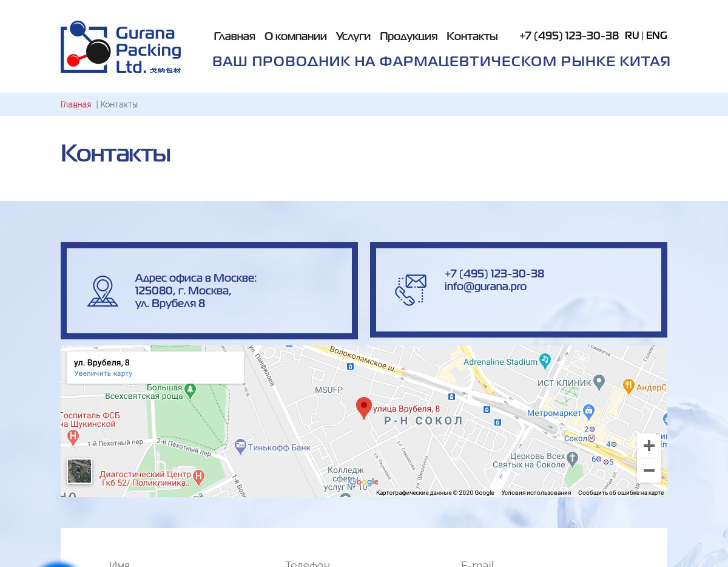Open Сообщить об ошибке на карте link
This screenshot has height=567, width=728.
point(621,493)
